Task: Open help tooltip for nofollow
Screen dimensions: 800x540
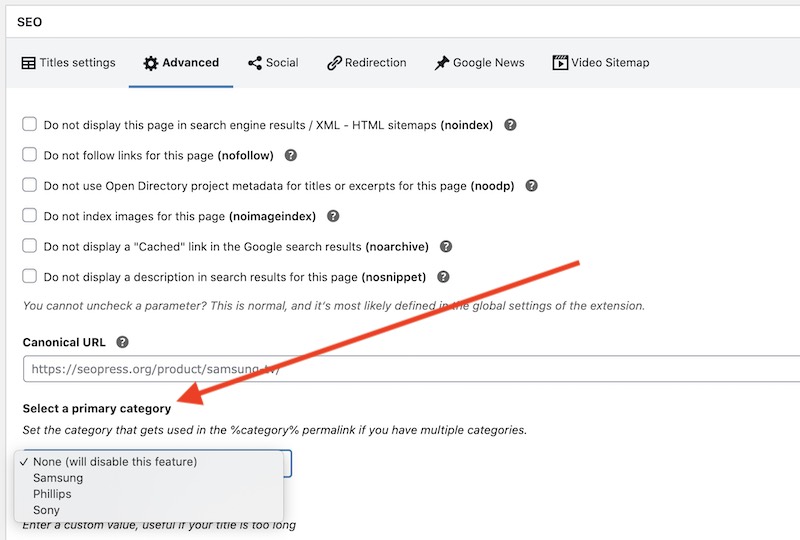Action: click(x=291, y=155)
